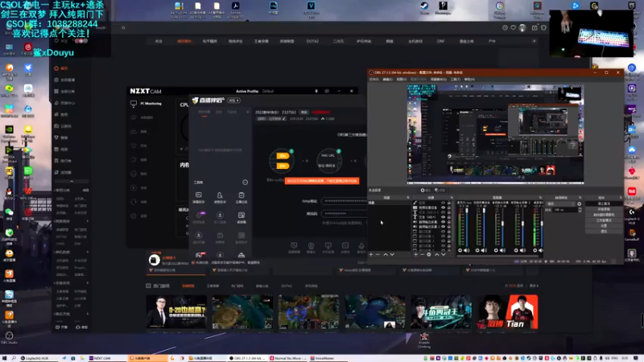Click 停止推流 button in OBS controls
This screenshot has height=362, width=644.
[605, 204]
